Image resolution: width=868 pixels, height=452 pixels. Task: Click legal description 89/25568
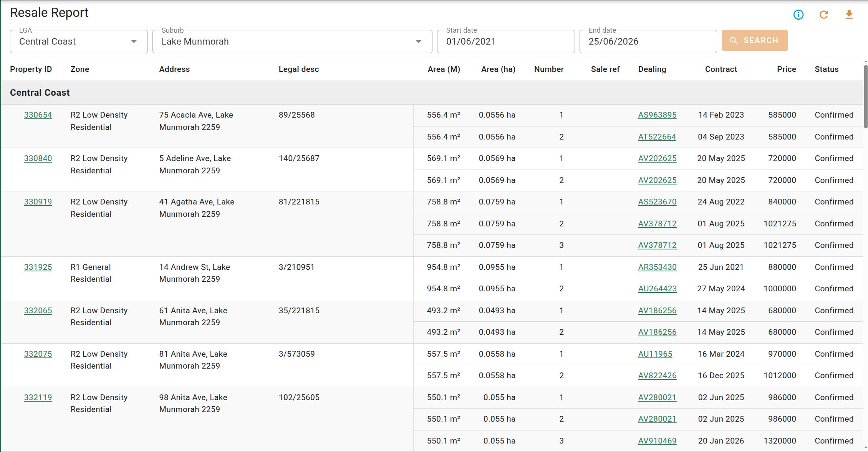[297, 115]
